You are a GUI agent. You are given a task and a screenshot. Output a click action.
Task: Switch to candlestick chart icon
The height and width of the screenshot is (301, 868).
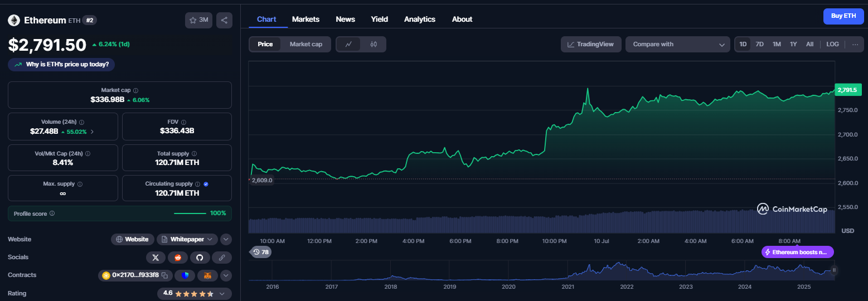pyautogui.click(x=374, y=44)
